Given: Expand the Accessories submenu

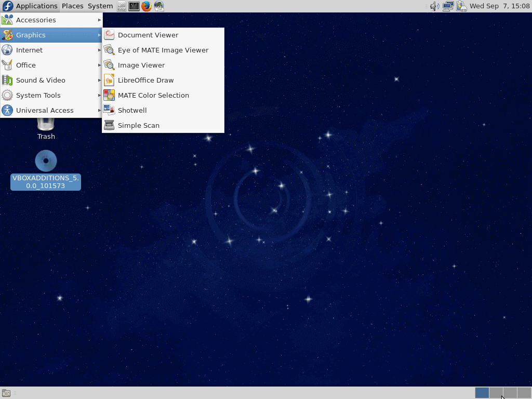Looking at the screenshot, I should 36,20.
